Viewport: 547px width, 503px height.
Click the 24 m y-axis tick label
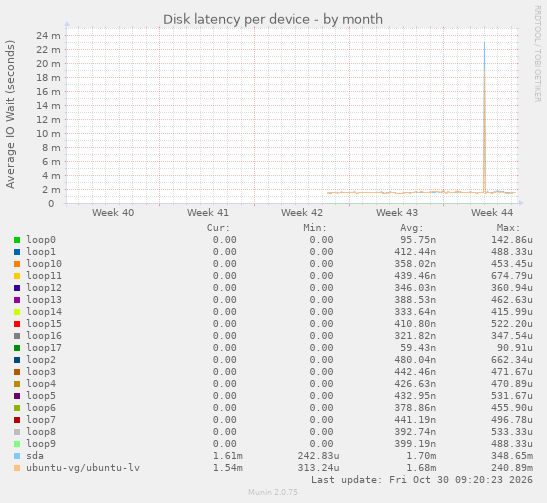pyautogui.click(x=48, y=36)
